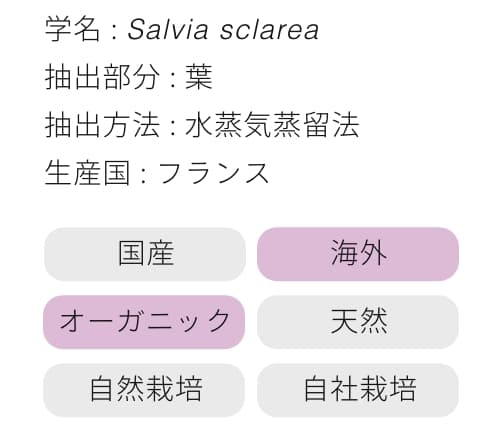Click the 抽出方法 label
Viewport: 500px width, 440px height.
click(x=102, y=125)
